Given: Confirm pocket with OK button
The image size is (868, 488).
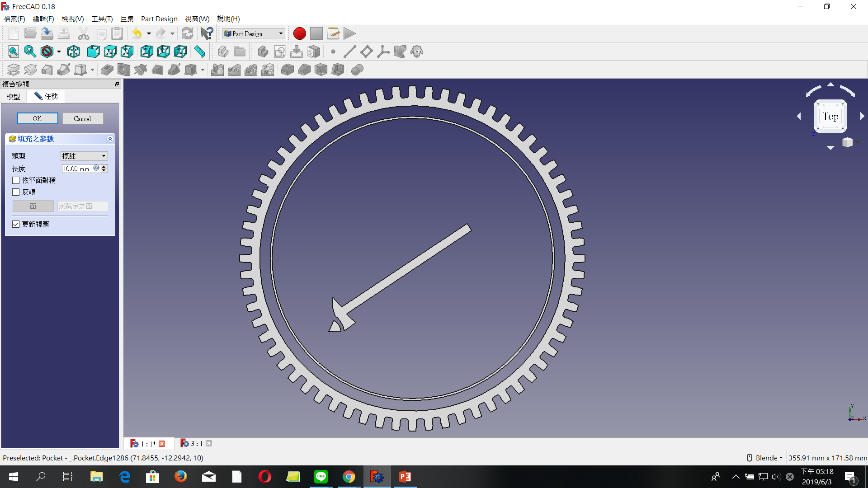Looking at the screenshot, I should (x=38, y=118).
